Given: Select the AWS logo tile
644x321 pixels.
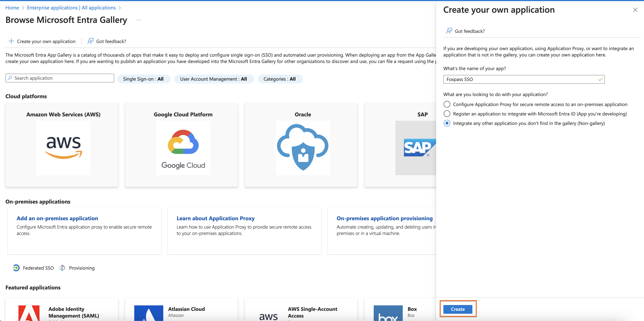Looking at the screenshot, I should 63,148.
